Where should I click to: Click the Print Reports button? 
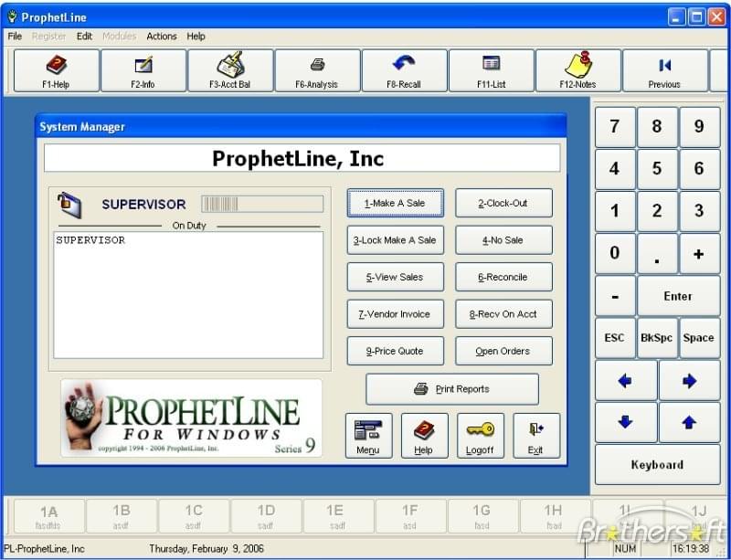(451, 388)
